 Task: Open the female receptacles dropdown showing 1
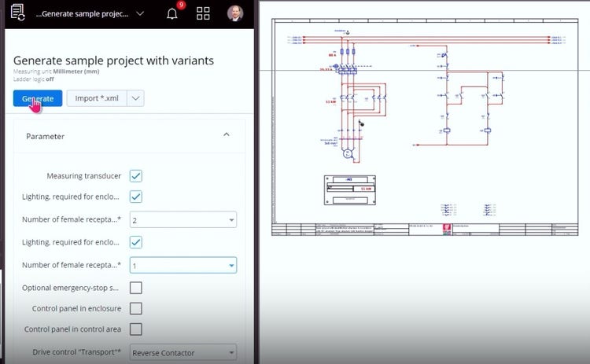click(x=183, y=266)
